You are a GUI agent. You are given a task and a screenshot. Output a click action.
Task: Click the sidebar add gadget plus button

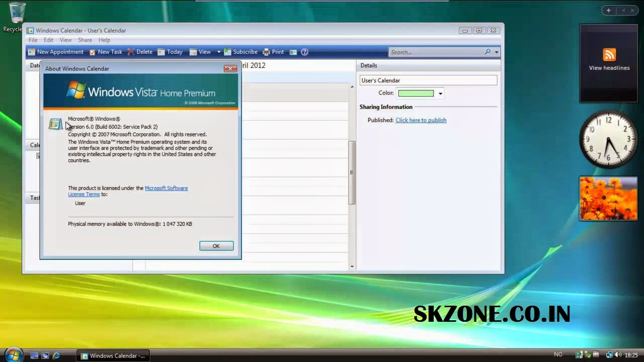coord(608,11)
